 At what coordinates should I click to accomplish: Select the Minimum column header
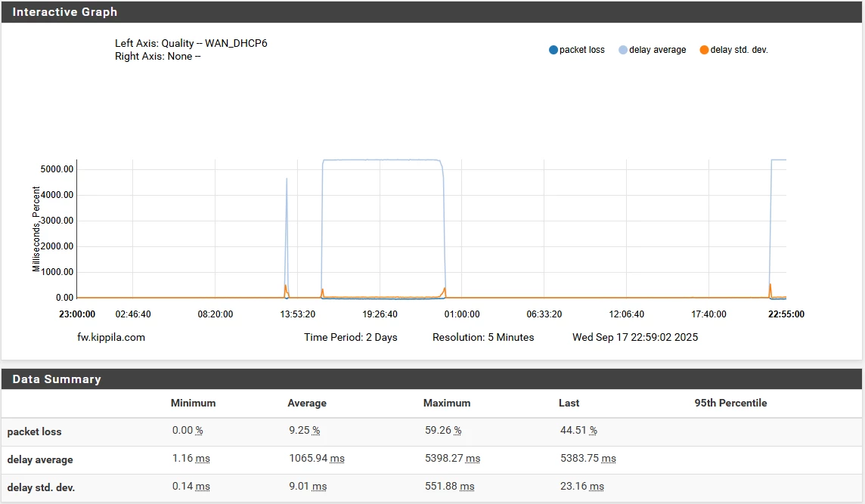(193, 403)
